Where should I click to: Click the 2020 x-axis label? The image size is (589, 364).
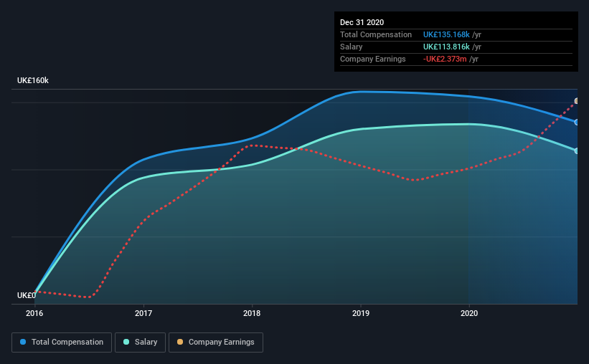coord(469,313)
